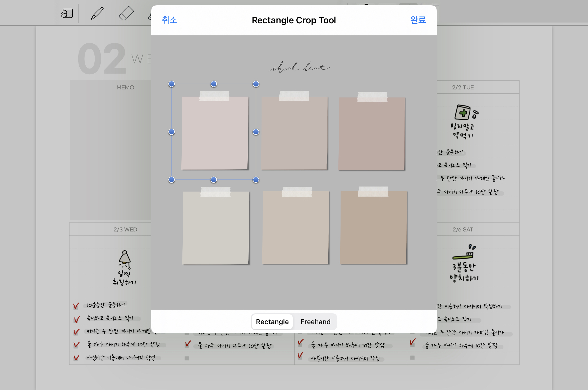Image resolution: width=588 pixels, height=390 pixels.
Task: Select the Eraser tool in toolbar
Action: click(x=126, y=13)
